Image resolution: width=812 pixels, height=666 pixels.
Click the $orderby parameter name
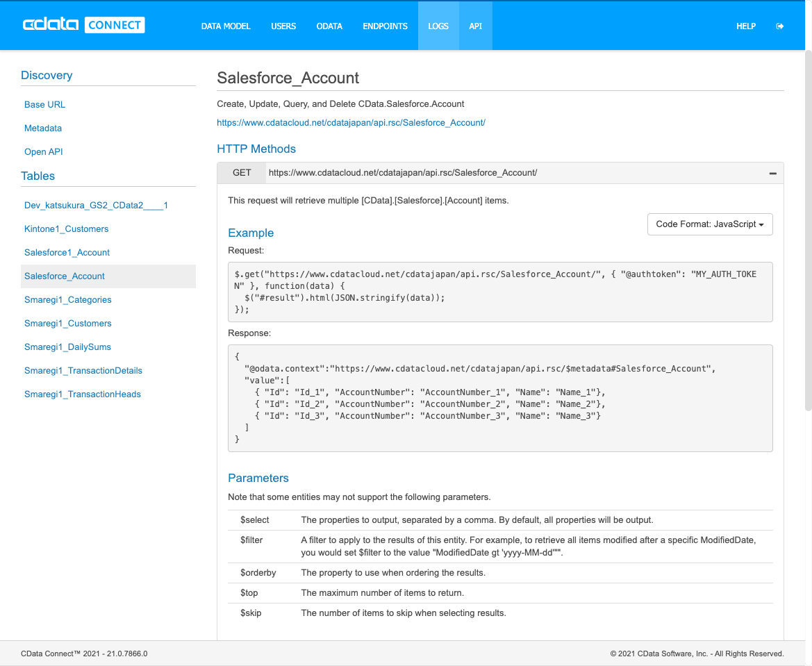[258, 573]
